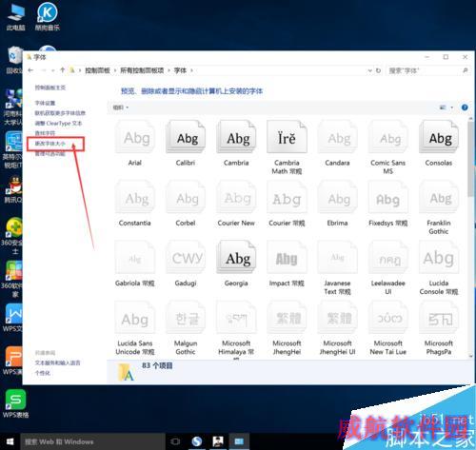Select the Georgia font icon
The image size is (476, 450).
click(x=236, y=258)
